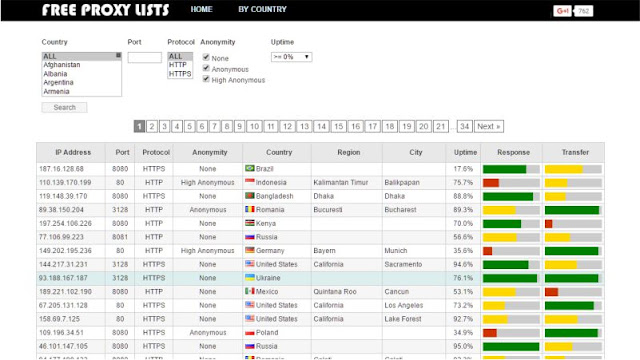The width and height of the screenshot is (640, 360).
Task: Click the Next » pagination link
Action: tap(489, 127)
